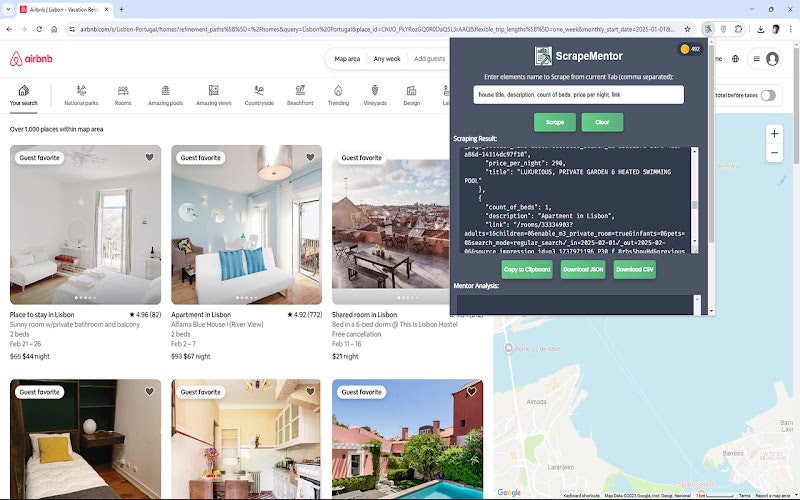This screenshot has height=500, width=800.
Task: Click the Map area search field
Action: tap(347, 59)
